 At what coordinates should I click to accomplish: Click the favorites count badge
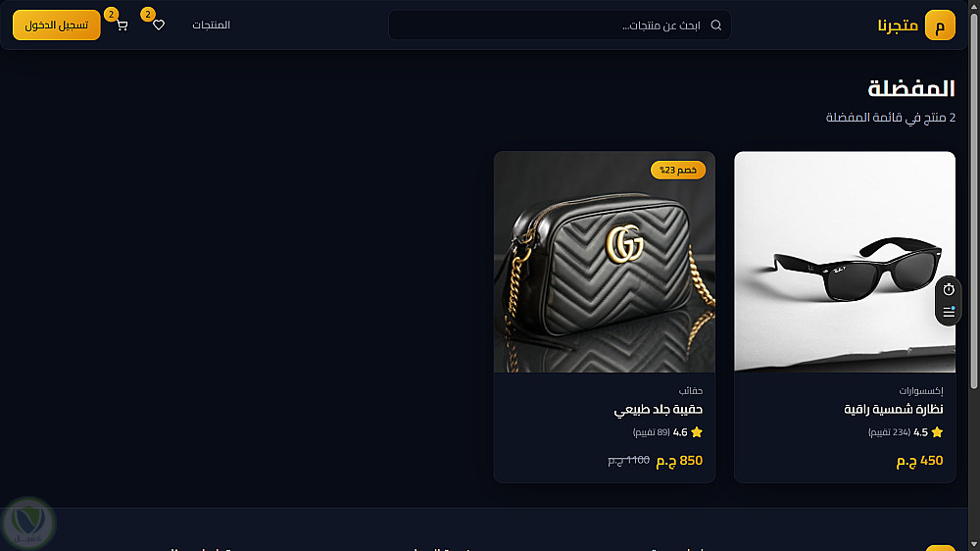coord(148,15)
